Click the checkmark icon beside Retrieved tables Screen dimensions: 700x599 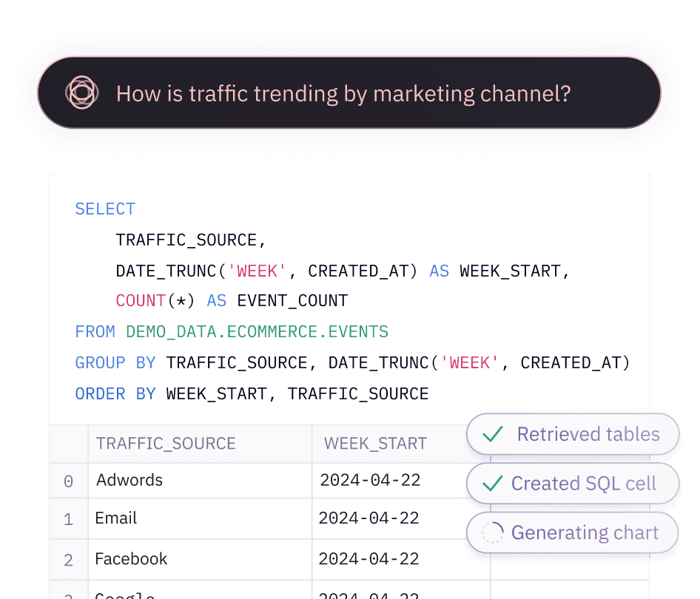pos(493,434)
